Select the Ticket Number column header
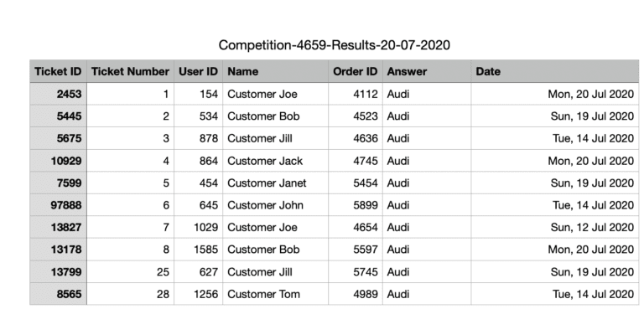The height and width of the screenshot is (309, 644). [130, 71]
